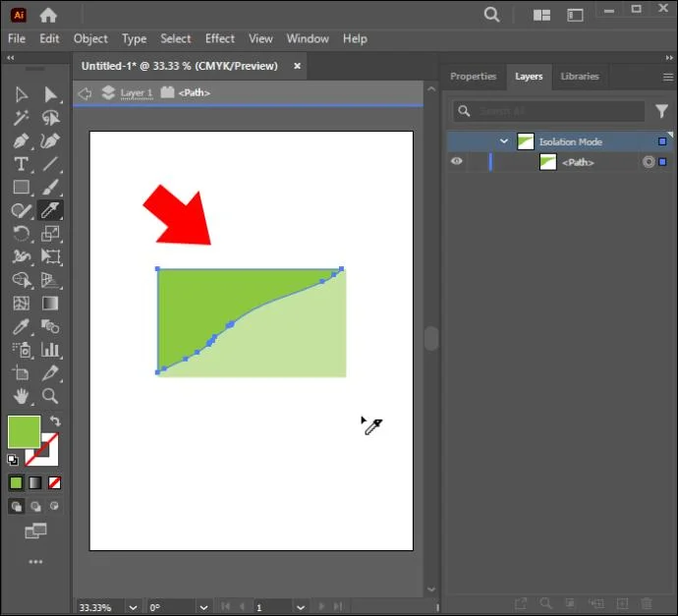Select the Curvature tool
The width and height of the screenshot is (678, 616).
50,140
